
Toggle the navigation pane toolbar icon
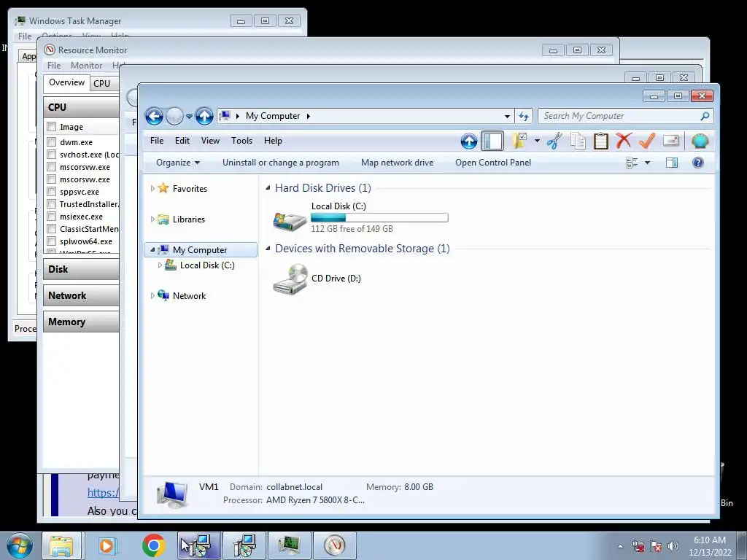coord(492,141)
